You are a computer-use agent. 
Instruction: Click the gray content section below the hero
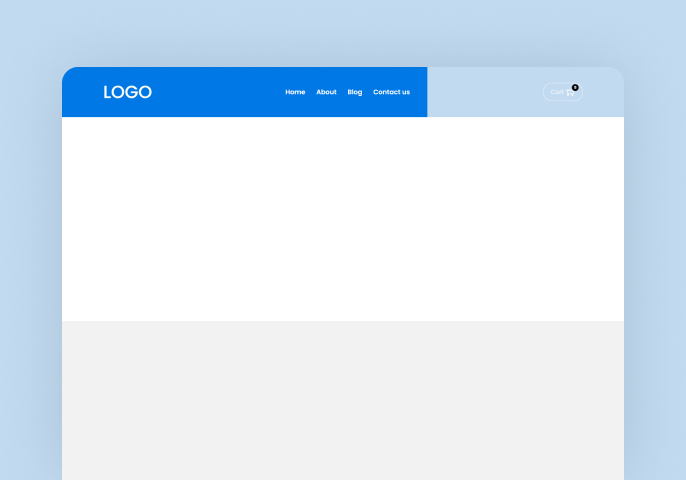click(342, 400)
